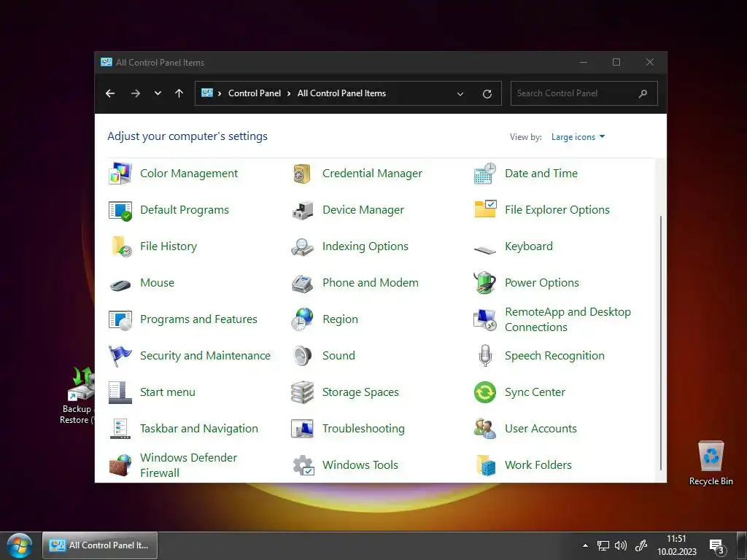Open the Windows Tools gear icon
Image resolution: width=747 pixels, height=560 pixels.
click(x=303, y=465)
